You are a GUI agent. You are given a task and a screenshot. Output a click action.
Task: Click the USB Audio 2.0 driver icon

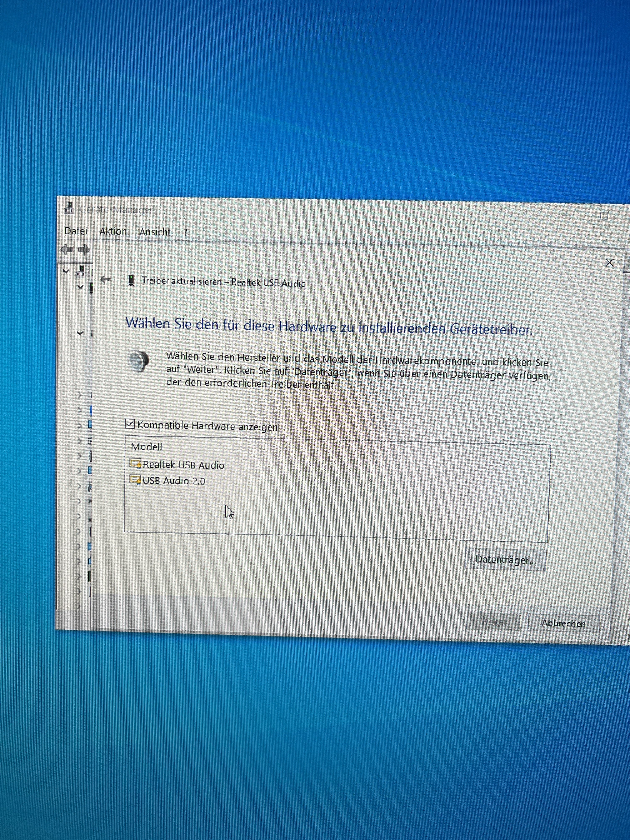point(135,480)
